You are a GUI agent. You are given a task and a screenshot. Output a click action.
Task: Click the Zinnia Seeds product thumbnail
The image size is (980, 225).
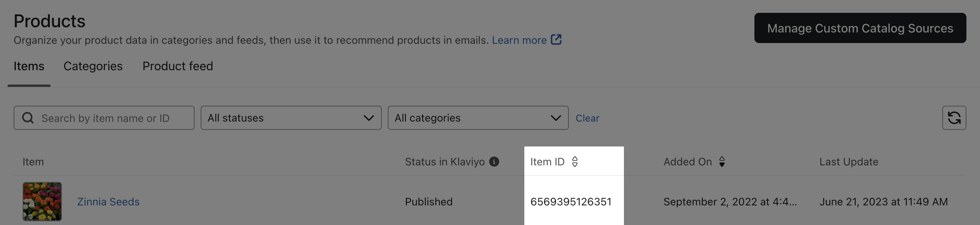[x=42, y=201]
